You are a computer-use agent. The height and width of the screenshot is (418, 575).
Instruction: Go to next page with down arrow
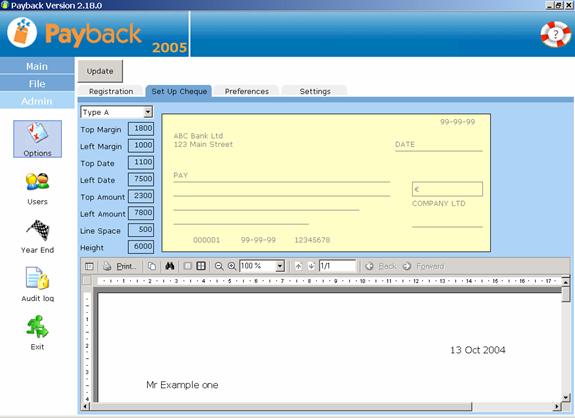311,266
